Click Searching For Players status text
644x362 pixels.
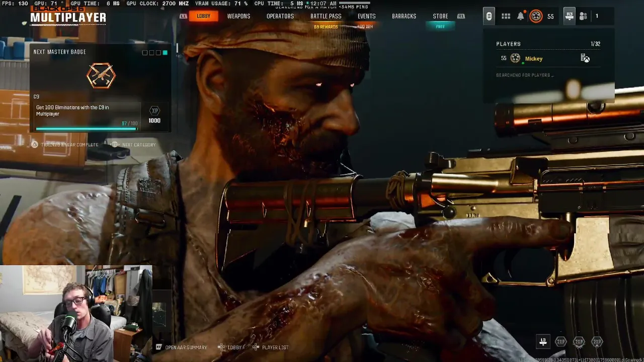coord(525,75)
